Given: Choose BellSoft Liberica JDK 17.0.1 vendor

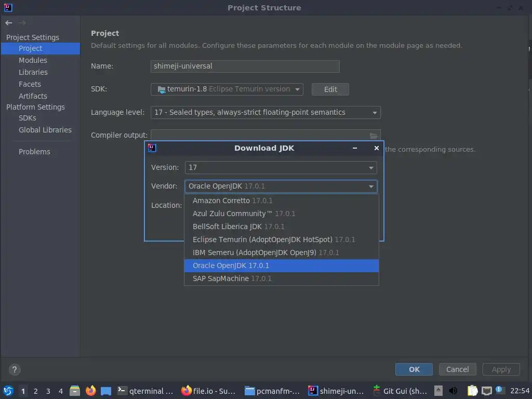Looking at the screenshot, I should (x=281, y=227).
